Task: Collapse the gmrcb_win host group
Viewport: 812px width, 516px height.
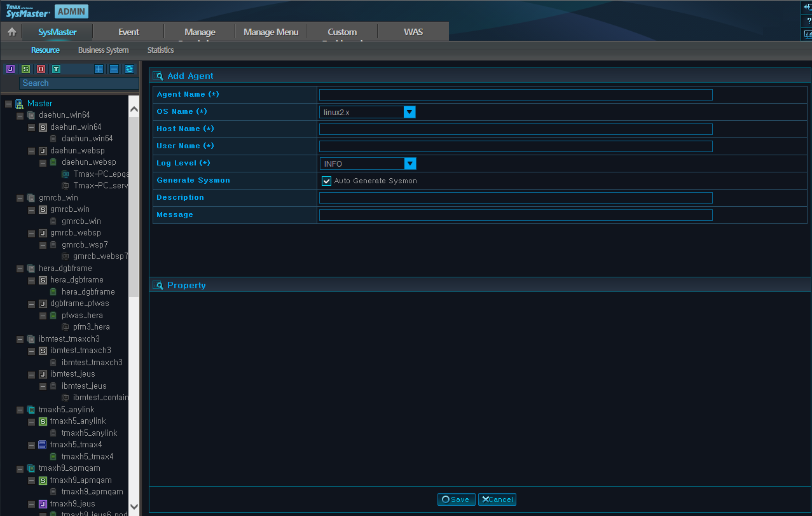Action: [20, 198]
